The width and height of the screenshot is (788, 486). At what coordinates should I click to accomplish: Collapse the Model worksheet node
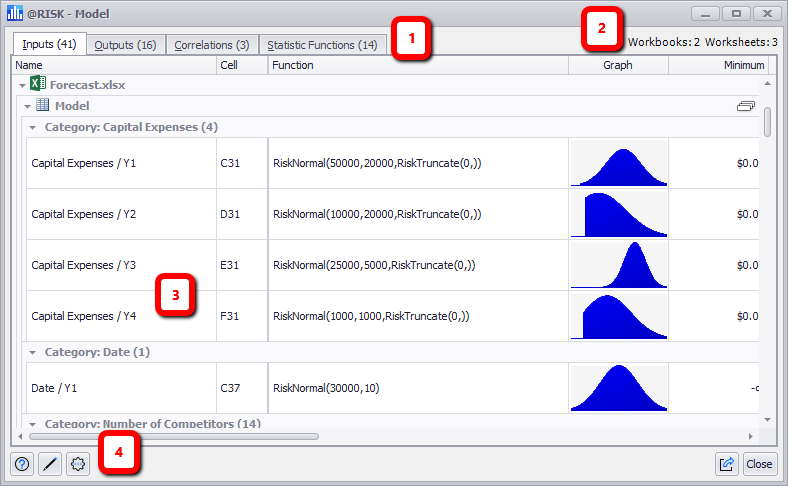[x=27, y=106]
